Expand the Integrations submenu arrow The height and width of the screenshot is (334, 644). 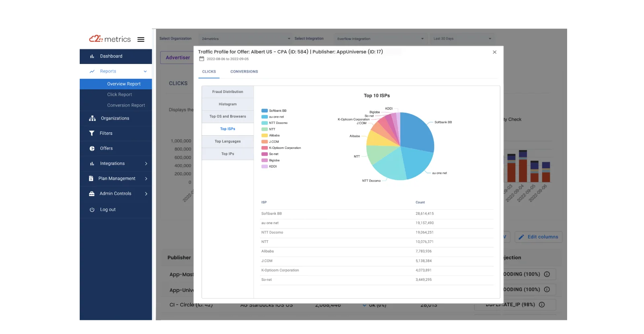coord(146,163)
